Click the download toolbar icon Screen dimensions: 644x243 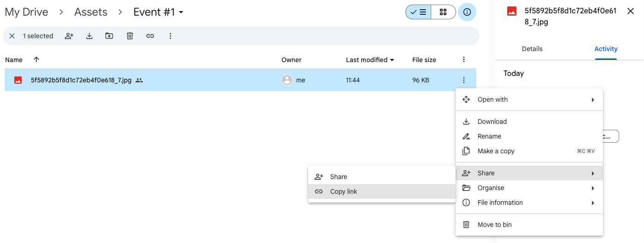point(89,36)
